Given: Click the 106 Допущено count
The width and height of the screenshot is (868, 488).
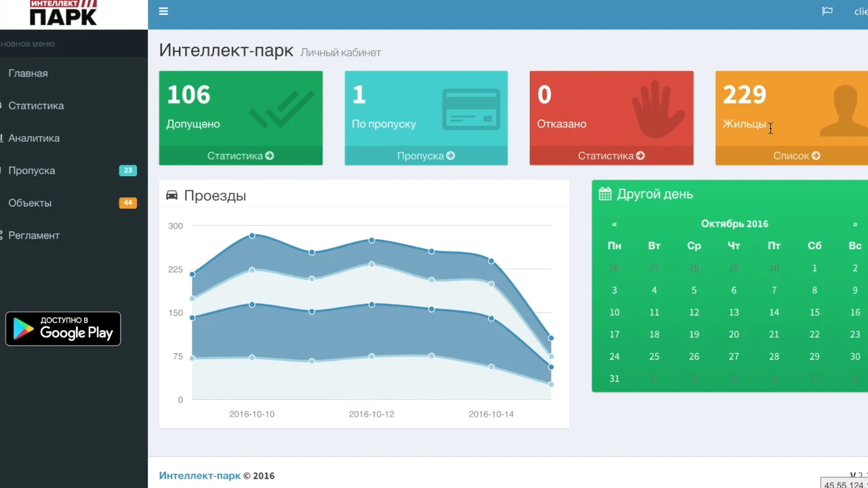Looking at the screenshot, I should (189, 95).
